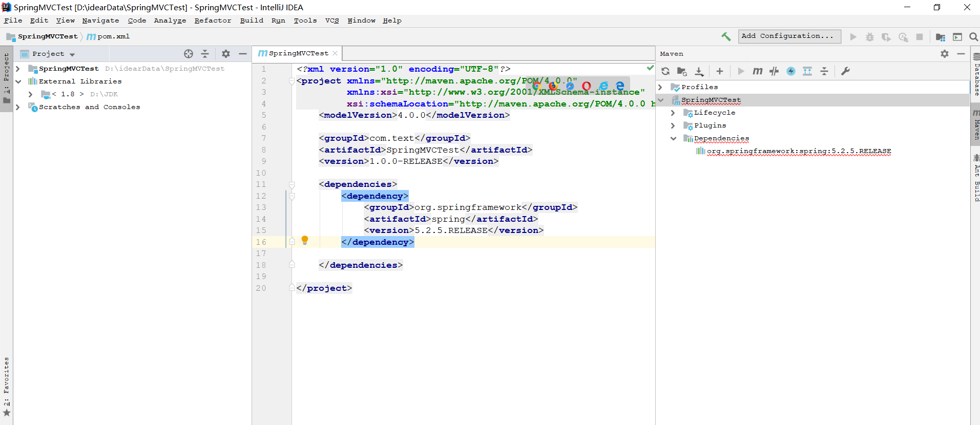Open the Project view dropdown
This screenshot has width=980, height=425.
[72, 54]
